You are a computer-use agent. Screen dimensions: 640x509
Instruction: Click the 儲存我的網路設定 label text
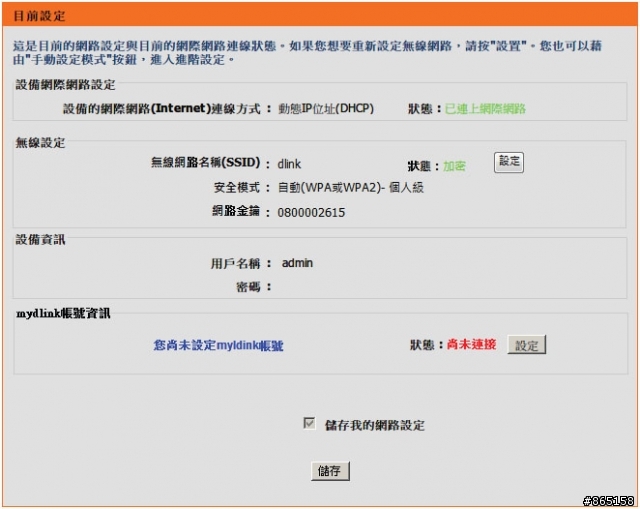click(x=374, y=425)
